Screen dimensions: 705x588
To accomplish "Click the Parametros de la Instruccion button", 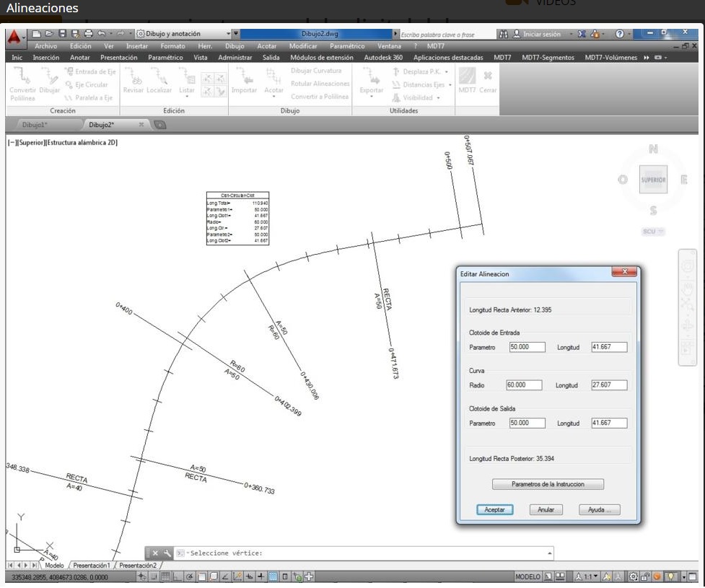I will click(548, 484).
